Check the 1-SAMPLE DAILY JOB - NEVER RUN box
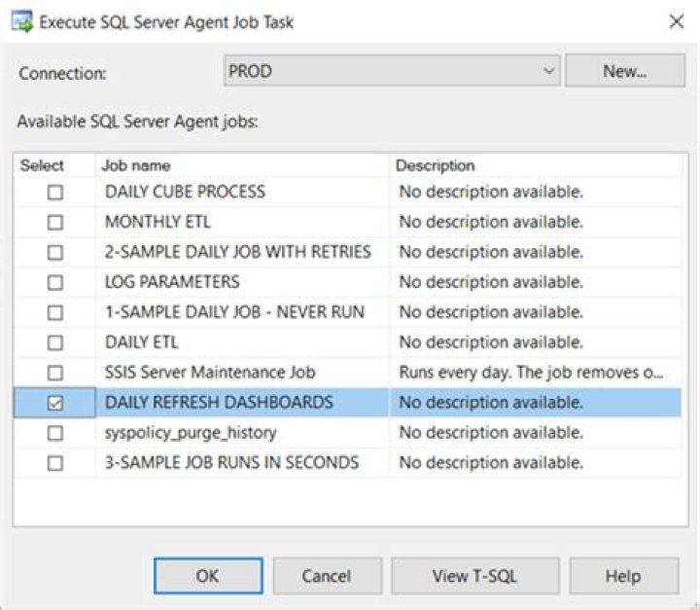The height and width of the screenshot is (610, 700). tap(55, 313)
